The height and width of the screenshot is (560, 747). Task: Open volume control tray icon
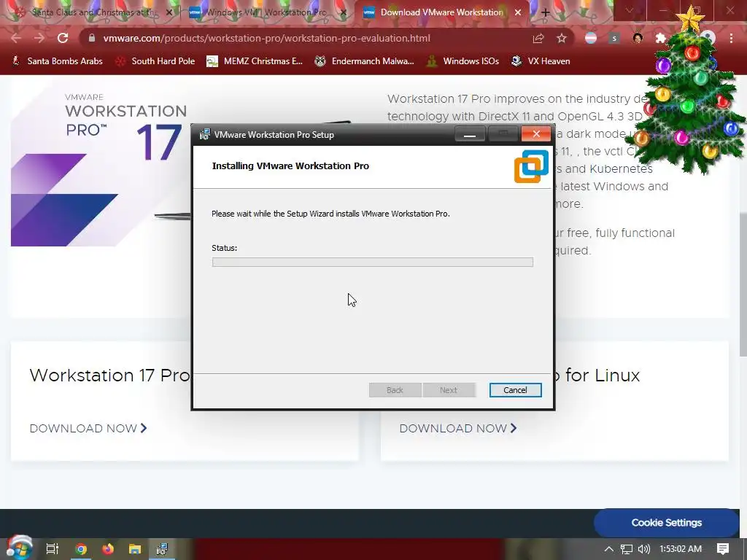(643, 549)
